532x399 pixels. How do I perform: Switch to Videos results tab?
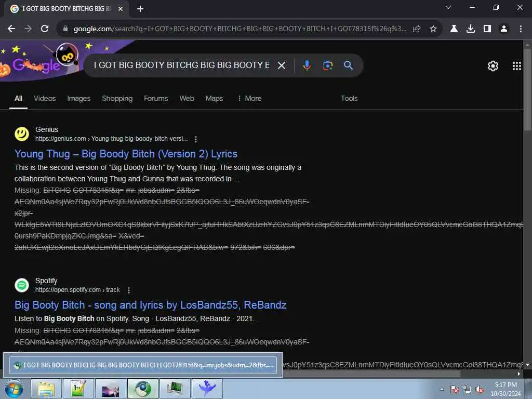pyautogui.click(x=45, y=98)
